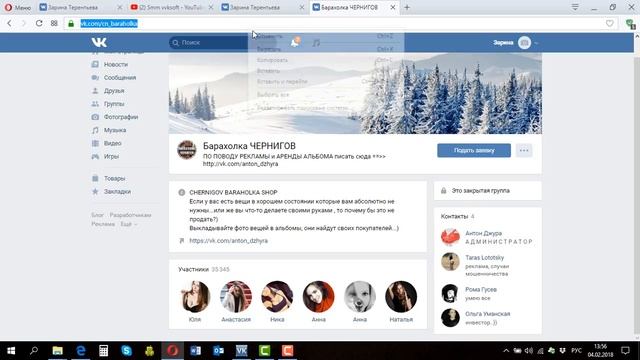Open http://vk.com/anton_dzhyra link under group title

[240, 164]
